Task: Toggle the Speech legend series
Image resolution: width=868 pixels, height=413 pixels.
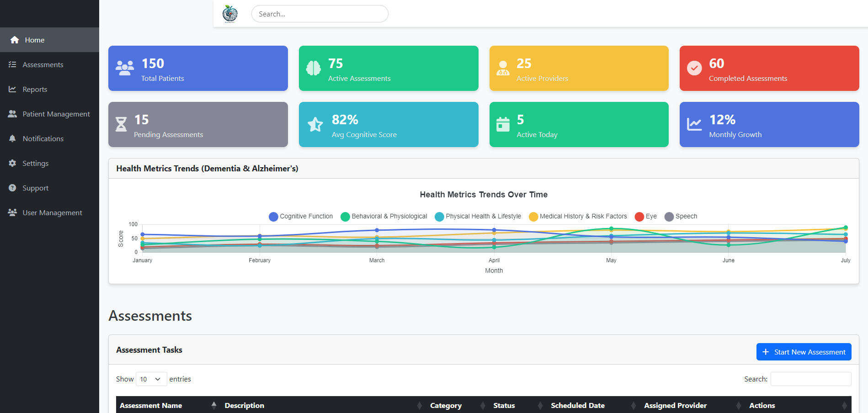Action: click(x=681, y=217)
